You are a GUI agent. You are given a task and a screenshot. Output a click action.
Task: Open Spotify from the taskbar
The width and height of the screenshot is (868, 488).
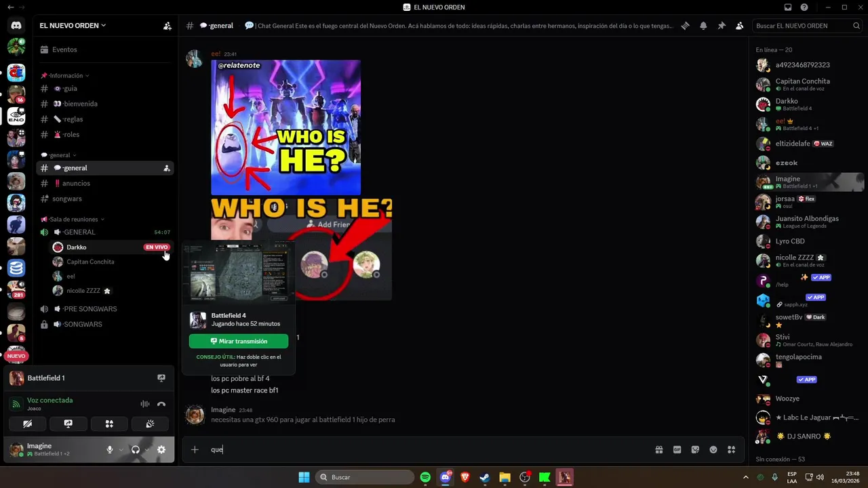[425, 477]
